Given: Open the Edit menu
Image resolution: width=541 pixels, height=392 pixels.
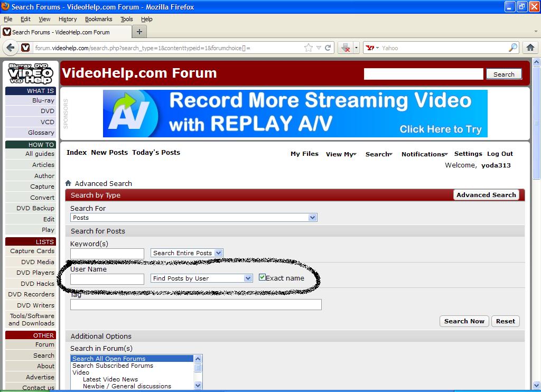Looking at the screenshot, I should pyautogui.click(x=25, y=19).
